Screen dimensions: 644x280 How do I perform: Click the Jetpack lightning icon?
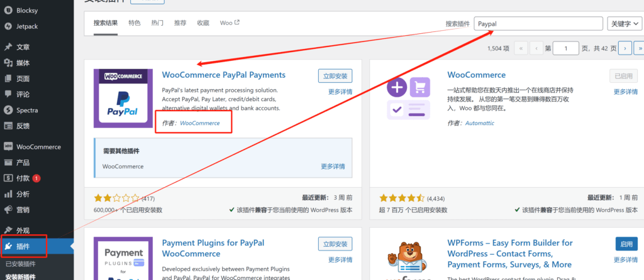(8, 26)
